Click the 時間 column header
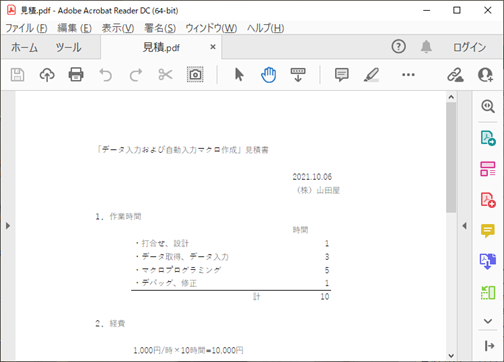This screenshot has width=504, height=362. pyautogui.click(x=300, y=230)
